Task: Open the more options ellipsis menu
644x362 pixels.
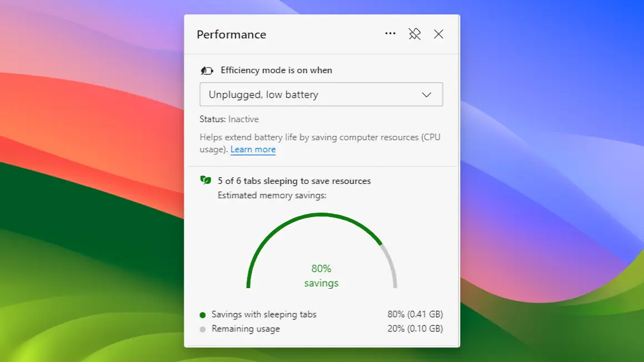Action: [x=390, y=33]
